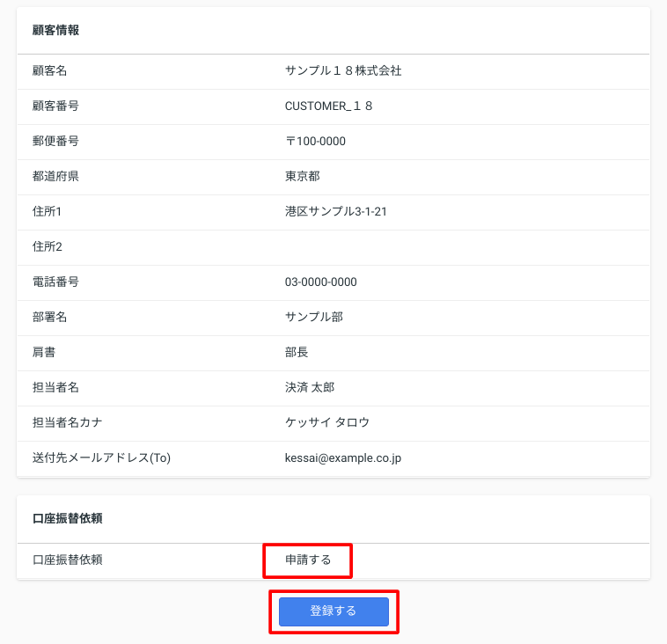Click the postal code 〒100-0000
The width and height of the screenshot is (667, 644).
[x=315, y=141]
